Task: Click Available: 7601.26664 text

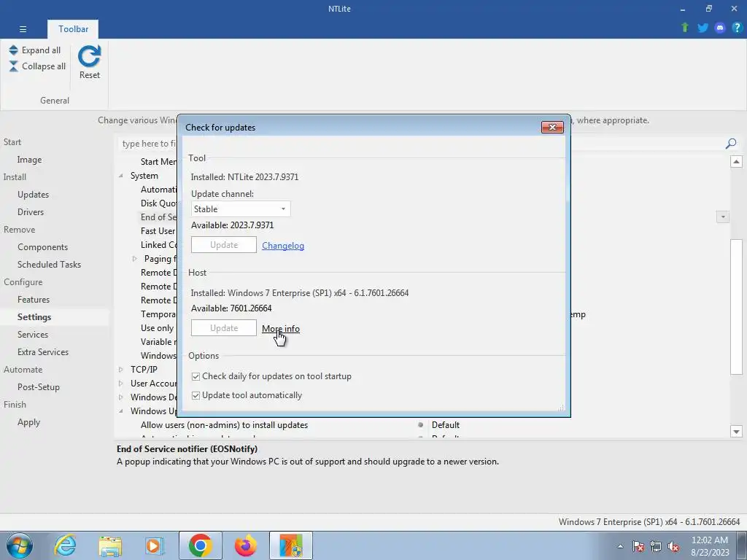Action: coord(231,308)
